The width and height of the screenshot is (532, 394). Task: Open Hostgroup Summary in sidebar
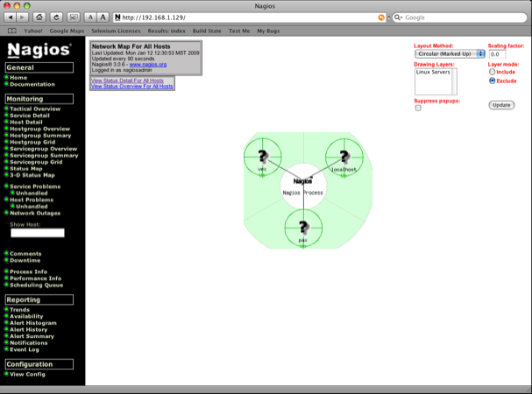(x=40, y=136)
